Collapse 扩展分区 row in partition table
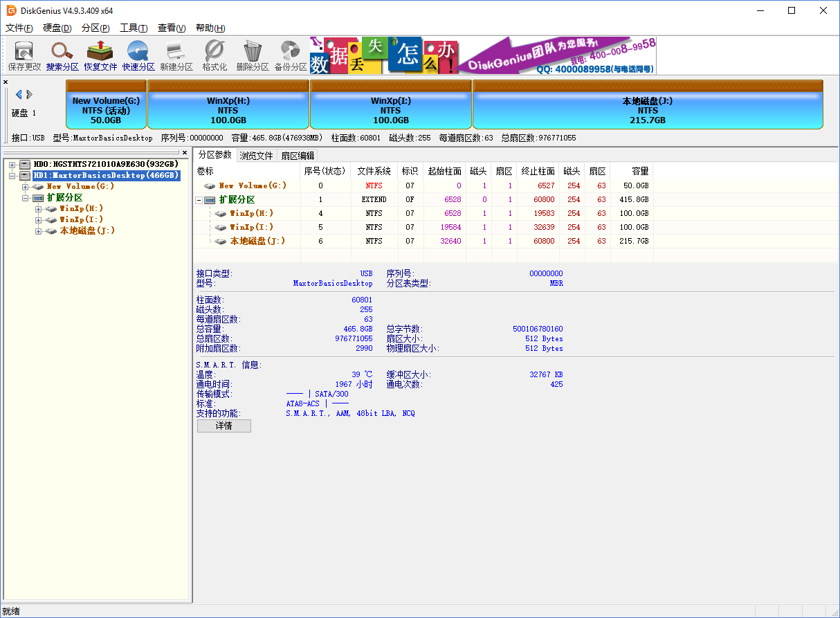 click(x=199, y=199)
